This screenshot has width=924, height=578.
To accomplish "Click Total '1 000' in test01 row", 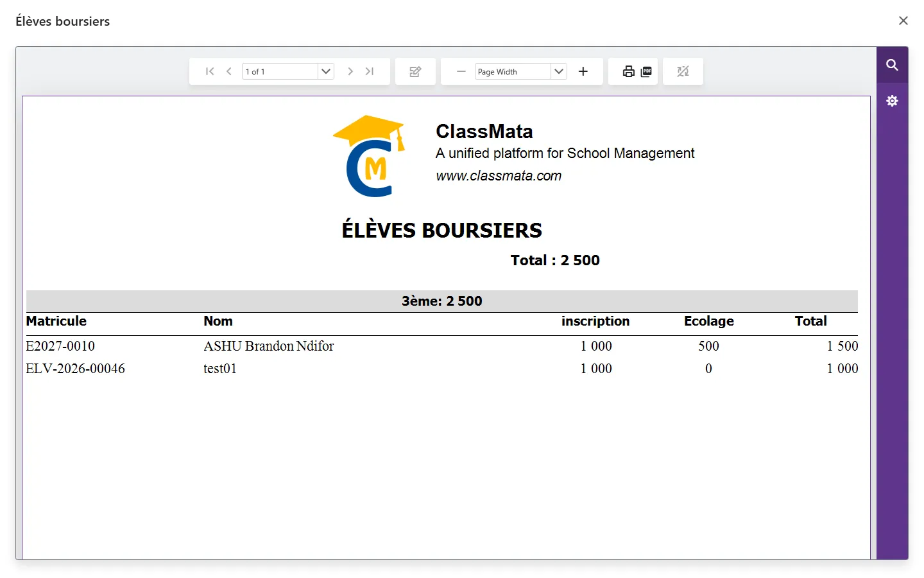I will point(843,369).
